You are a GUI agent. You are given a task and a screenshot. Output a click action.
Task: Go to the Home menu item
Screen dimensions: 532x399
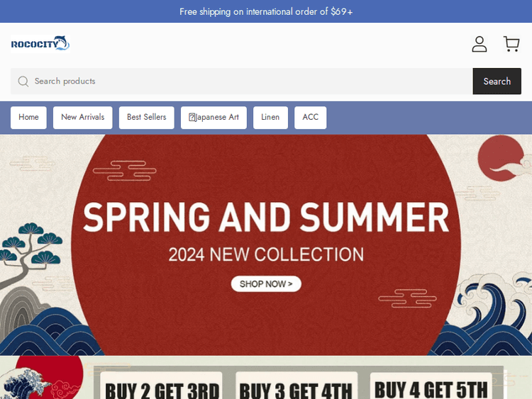tap(28, 118)
